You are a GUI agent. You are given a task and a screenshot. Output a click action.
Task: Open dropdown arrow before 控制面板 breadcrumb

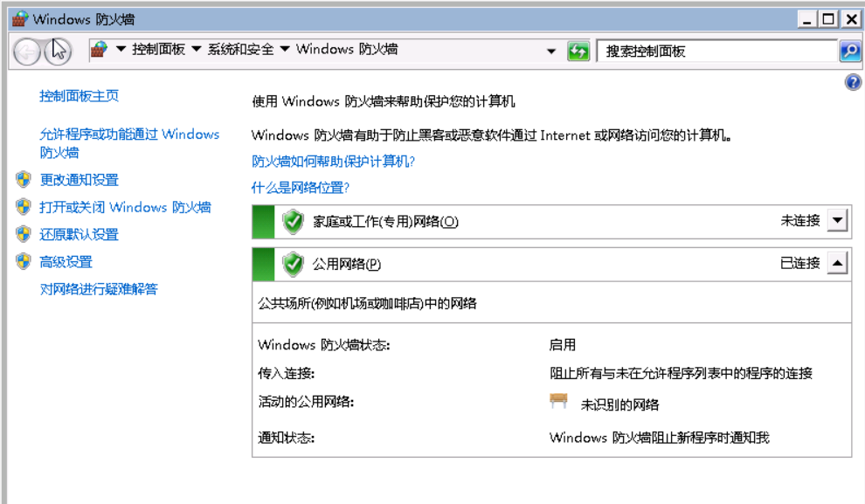click(121, 49)
